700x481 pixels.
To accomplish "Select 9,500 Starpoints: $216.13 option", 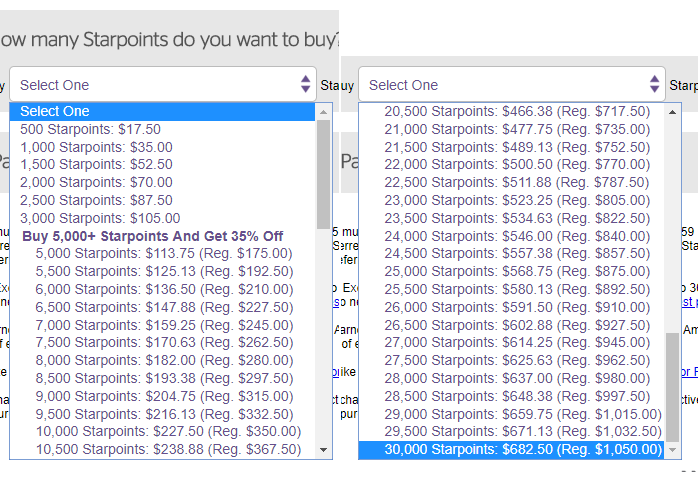I will (x=162, y=414).
